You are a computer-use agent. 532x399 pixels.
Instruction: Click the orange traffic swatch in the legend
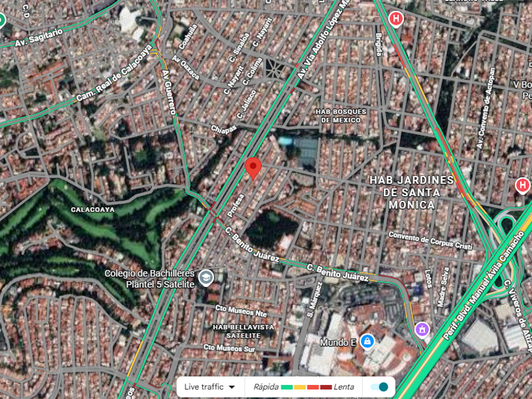click(300, 387)
